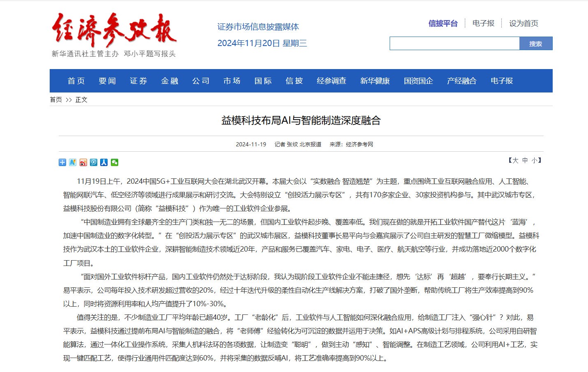Share article via Tencent Weibo icon
Viewport: 588px width, 372px height.
pos(94,162)
